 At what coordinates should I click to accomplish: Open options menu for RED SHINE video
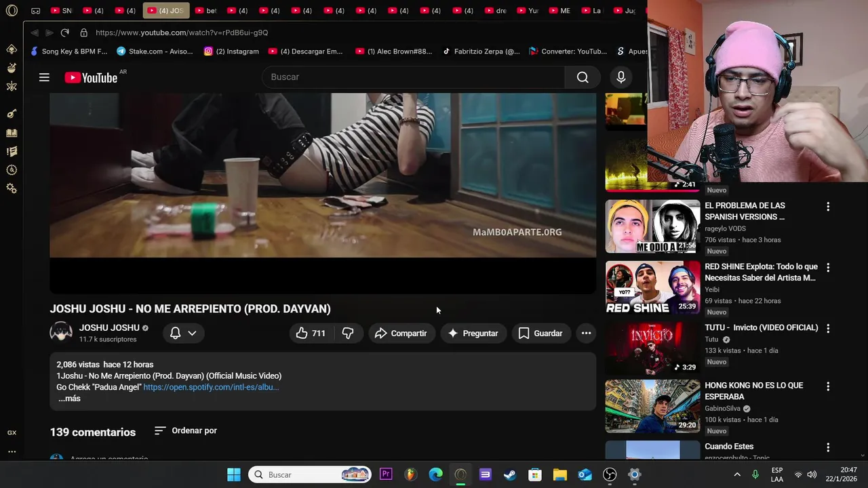(827, 268)
